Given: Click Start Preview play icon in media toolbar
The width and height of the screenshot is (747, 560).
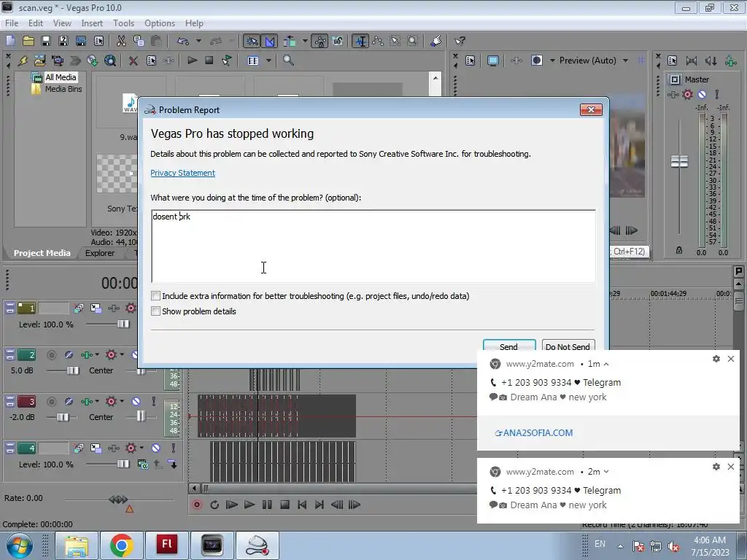Looking at the screenshot, I should [x=192, y=61].
